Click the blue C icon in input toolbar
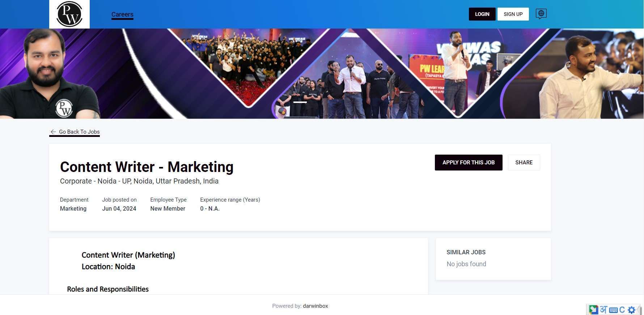The height and width of the screenshot is (315, 644). [x=622, y=310]
